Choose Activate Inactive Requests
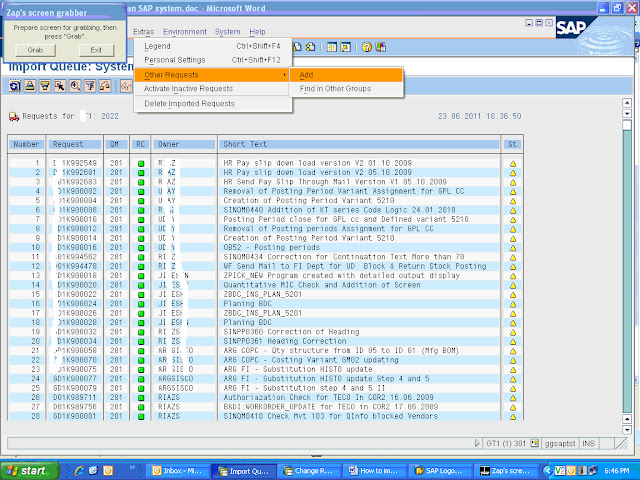The height and width of the screenshot is (480, 640). [x=213, y=89]
